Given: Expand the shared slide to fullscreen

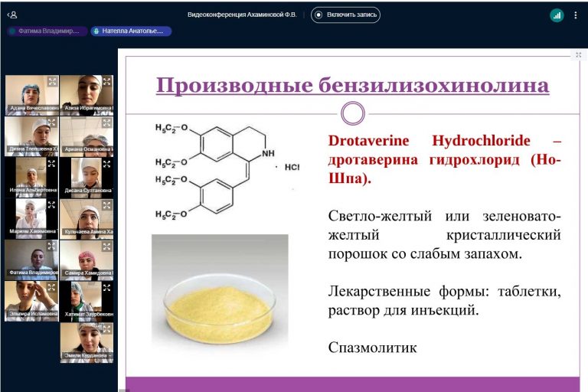Looking at the screenshot, I should click(579, 55).
